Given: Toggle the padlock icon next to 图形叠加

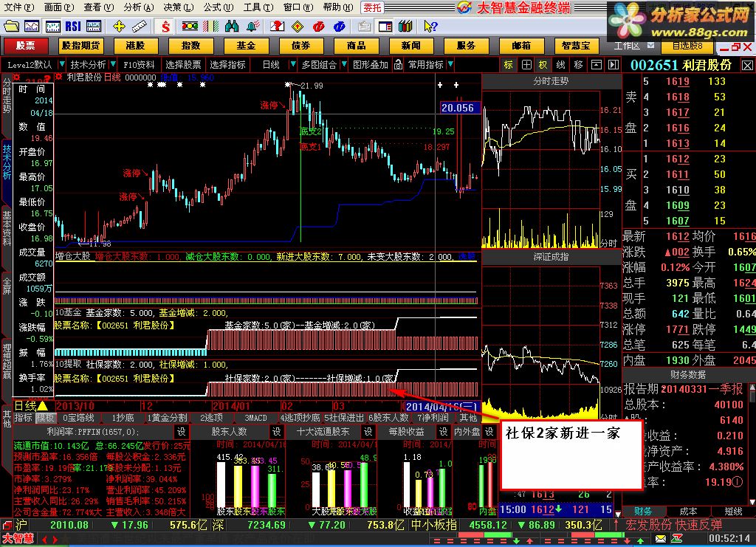Looking at the screenshot, I should pos(398,64).
